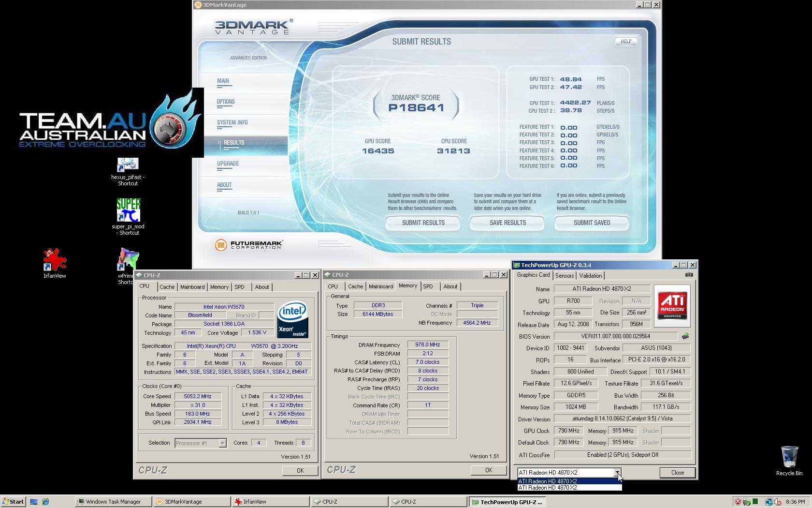Open the hexus_pifast desktop shortcut
This screenshot has height=508, width=812.
pos(128,171)
